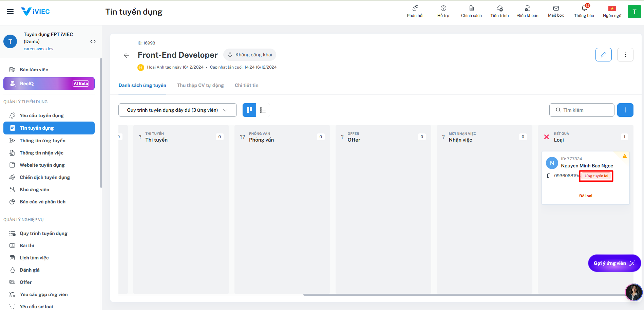This screenshot has height=310, width=644.
Task: Switch to the Thu thập CV tự động tab
Action: pos(200,85)
